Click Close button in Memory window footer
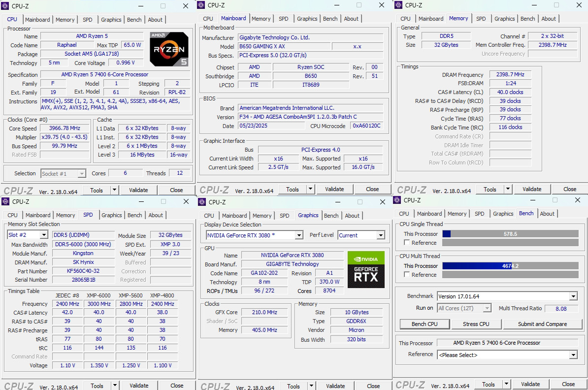This screenshot has width=588, height=390. coord(570,189)
